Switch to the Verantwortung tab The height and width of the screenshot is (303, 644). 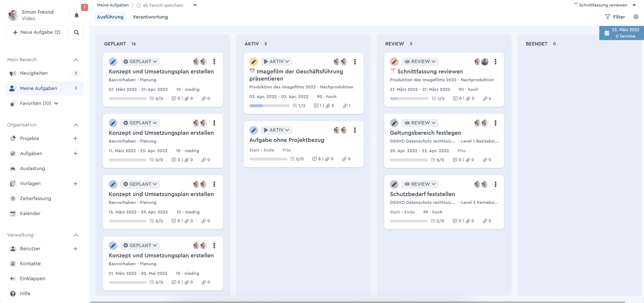pos(150,17)
